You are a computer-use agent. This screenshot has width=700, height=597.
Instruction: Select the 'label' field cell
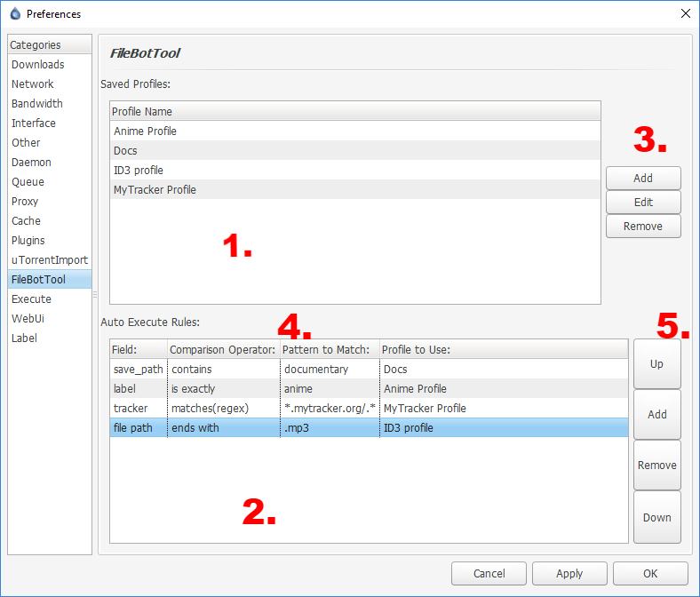pos(139,389)
